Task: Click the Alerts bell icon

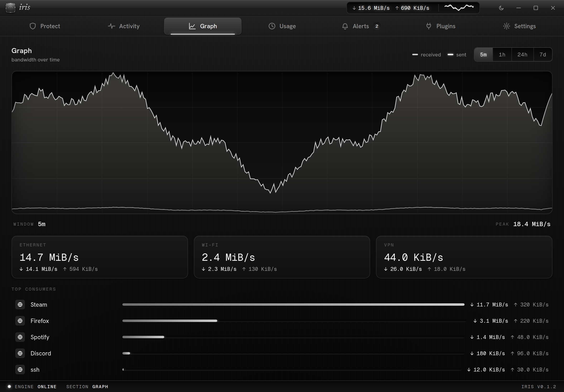Action: 345,26
